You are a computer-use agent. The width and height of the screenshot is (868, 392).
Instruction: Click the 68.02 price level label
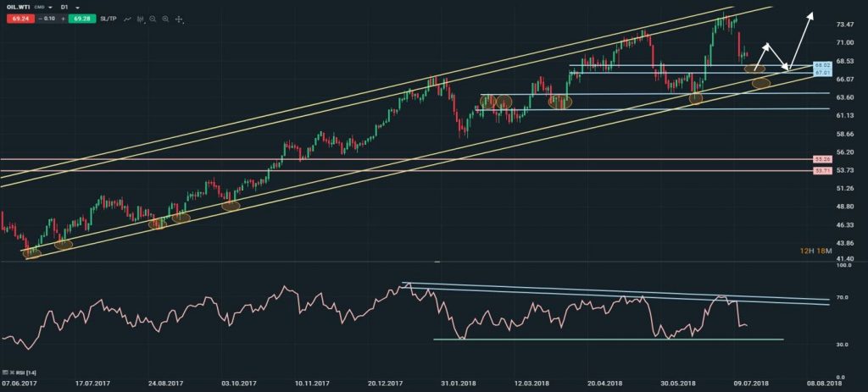[x=820, y=65]
